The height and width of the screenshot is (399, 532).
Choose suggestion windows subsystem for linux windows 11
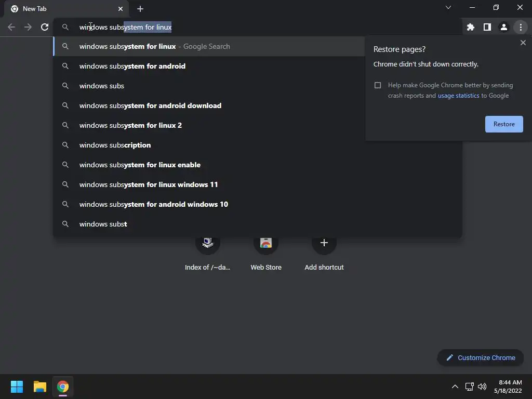click(258, 184)
